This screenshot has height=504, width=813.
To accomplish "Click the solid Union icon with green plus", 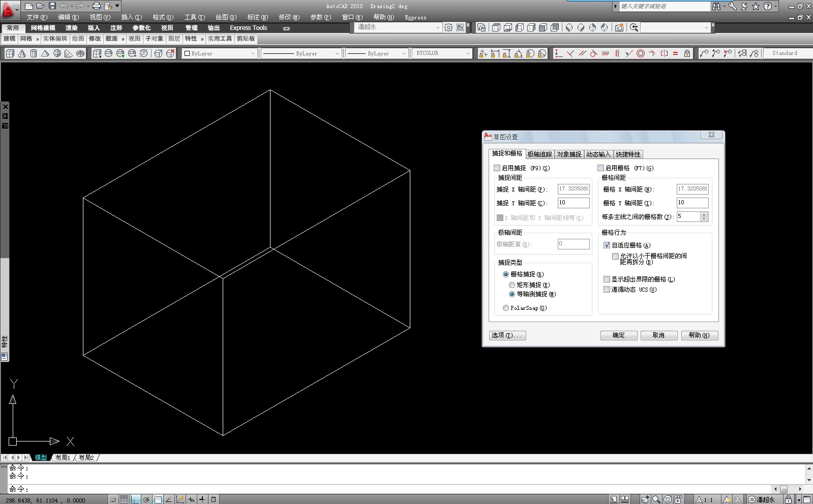I will 121,53.
